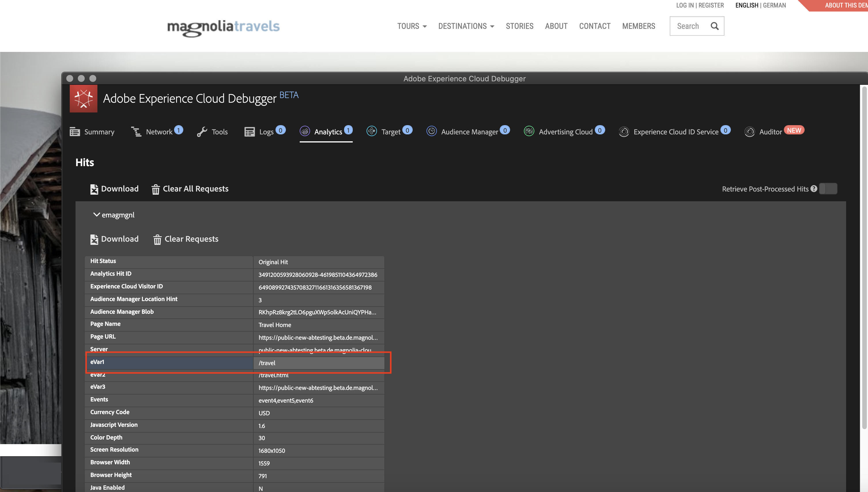Screen dimensions: 868x492
Task: Click the Audience Manager icon
Action: pyautogui.click(x=431, y=131)
